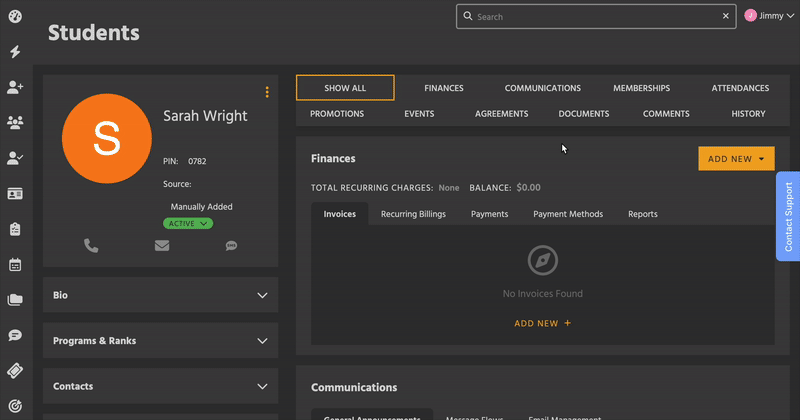Click the lightning bolt sidebar icon
This screenshot has width=800, height=420.
point(15,52)
